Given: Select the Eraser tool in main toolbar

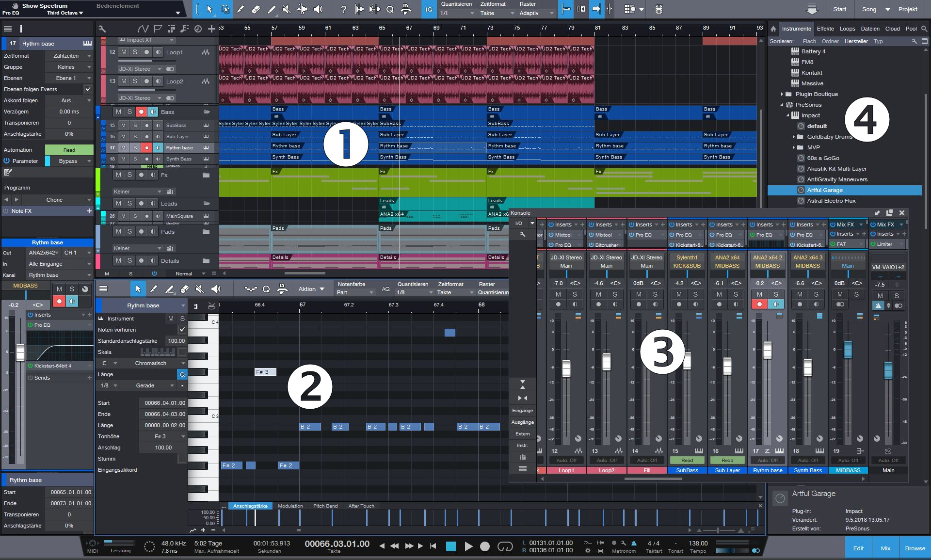Looking at the screenshot, I should tap(256, 9).
